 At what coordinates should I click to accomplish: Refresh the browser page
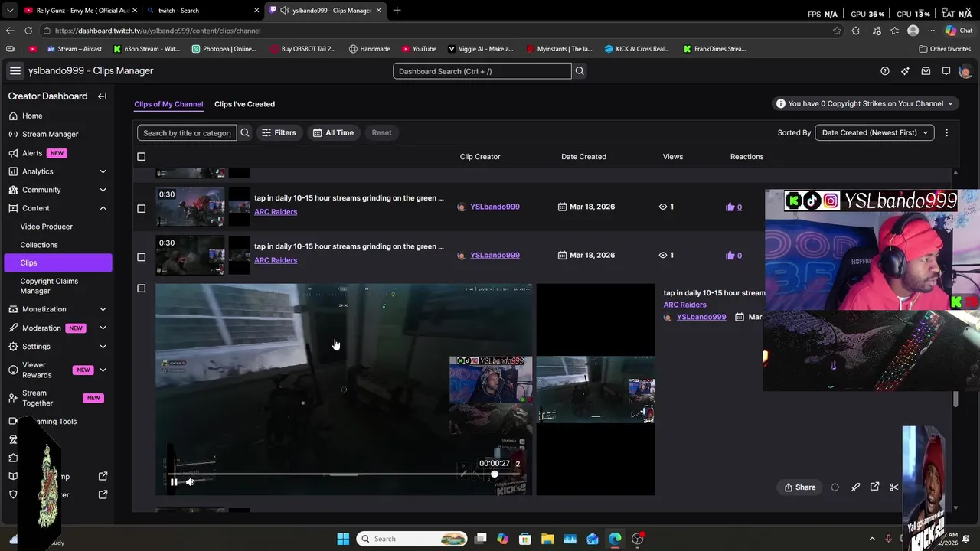coord(28,31)
